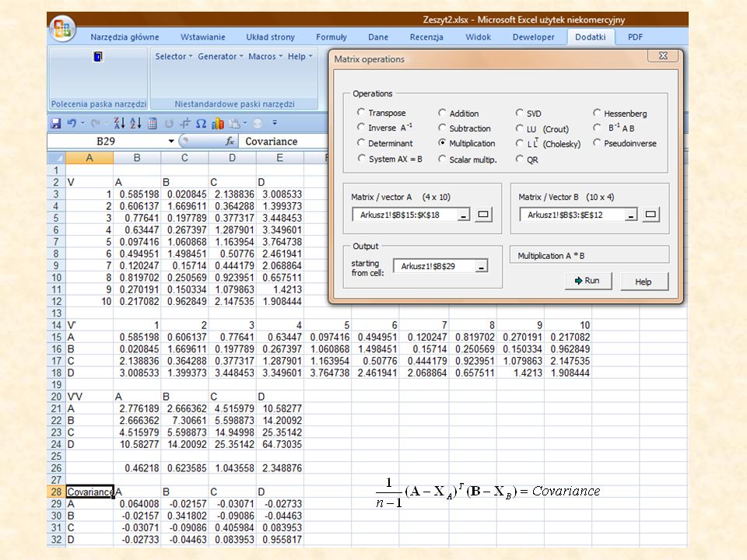Image resolution: width=747 pixels, height=560 pixels.
Task: Open the Undo history dropdown arrow
Action: coord(82,124)
